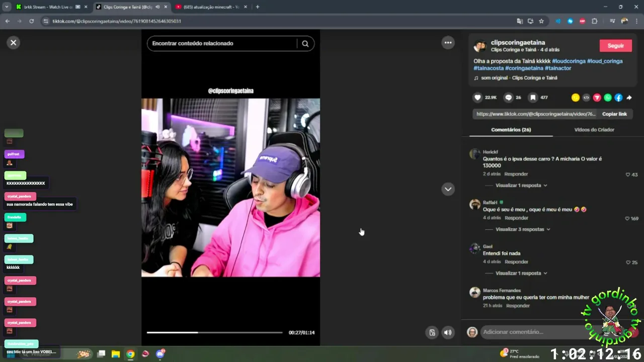Screen dimensions: 644x362
Task: Save video with bookmark icon
Action: click(x=532, y=98)
